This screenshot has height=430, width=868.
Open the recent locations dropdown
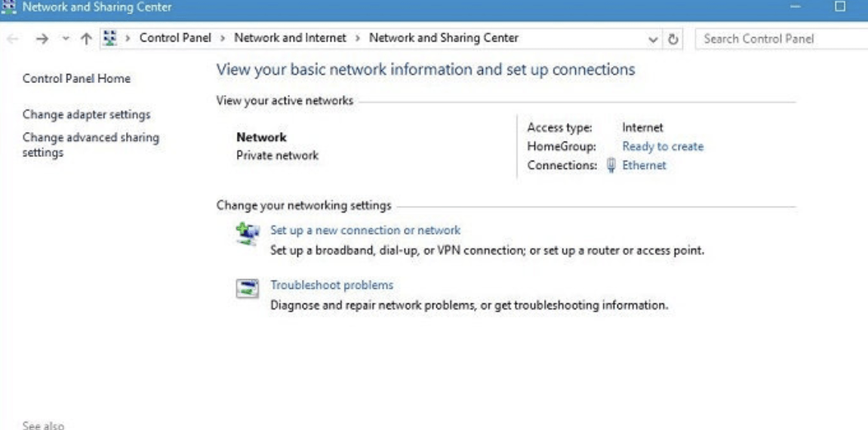pyautogui.click(x=65, y=39)
